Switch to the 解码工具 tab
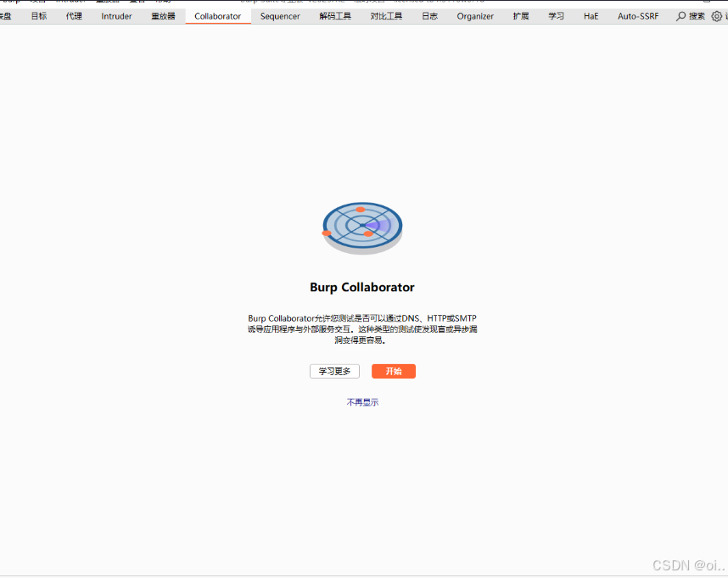 (335, 16)
